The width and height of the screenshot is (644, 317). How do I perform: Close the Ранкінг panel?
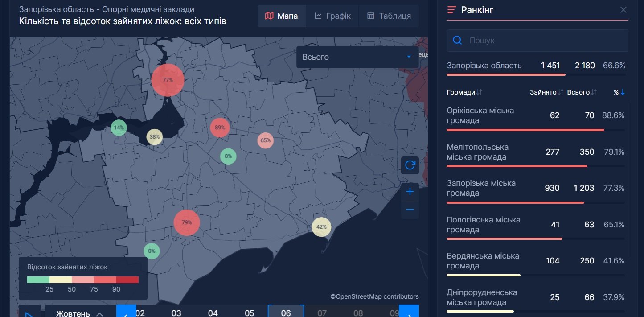pyautogui.click(x=623, y=10)
